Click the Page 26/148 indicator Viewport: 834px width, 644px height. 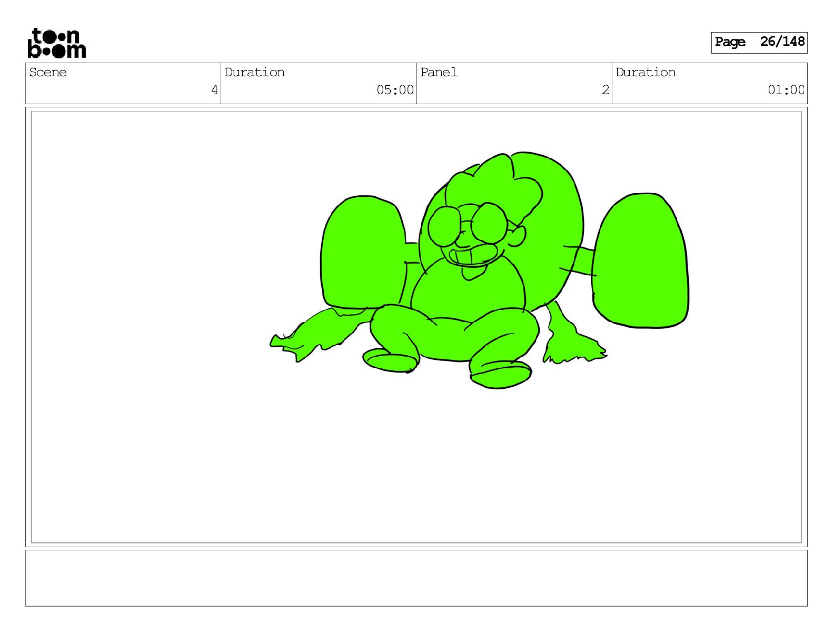pos(759,42)
